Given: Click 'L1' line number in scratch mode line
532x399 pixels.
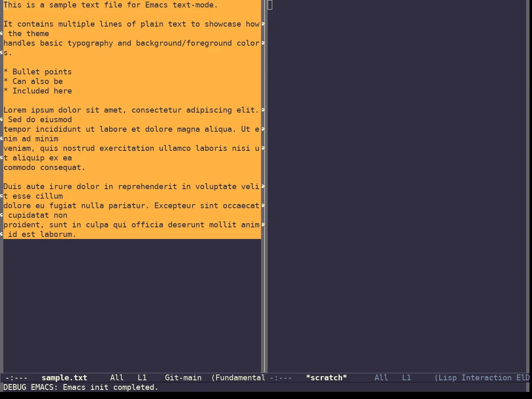Looking at the screenshot, I should (x=406, y=378).
